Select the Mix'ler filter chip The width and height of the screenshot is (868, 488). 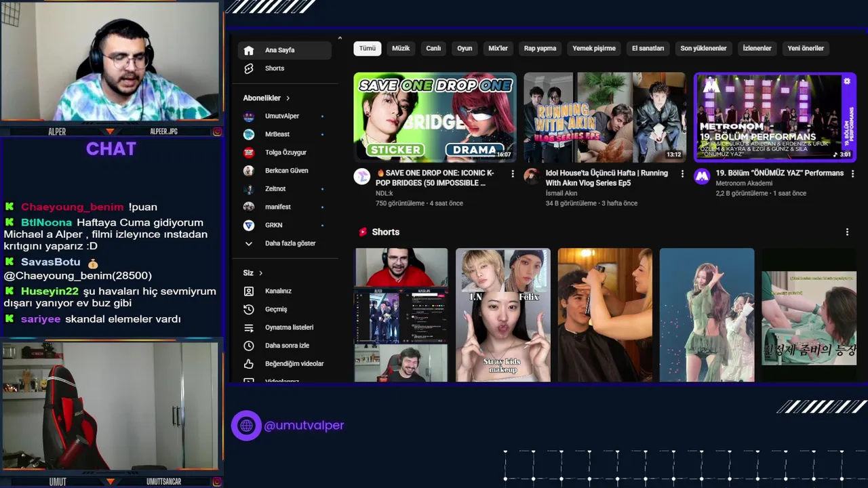pyautogui.click(x=498, y=48)
